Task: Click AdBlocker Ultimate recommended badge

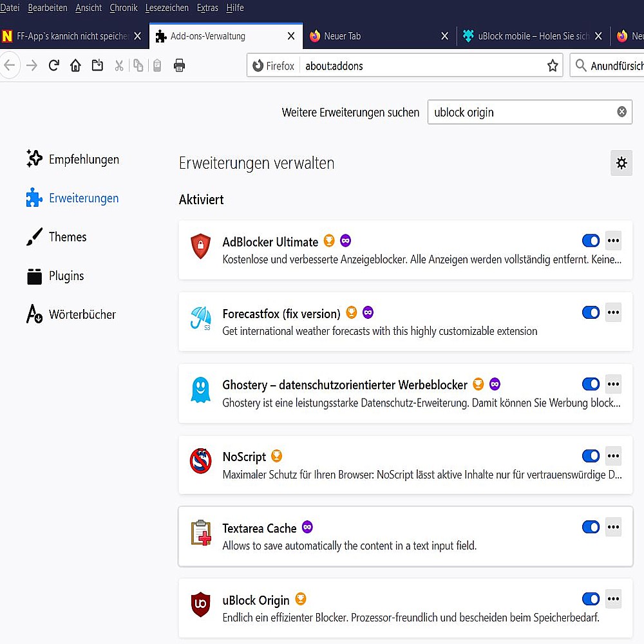Action: tap(329, 241)
